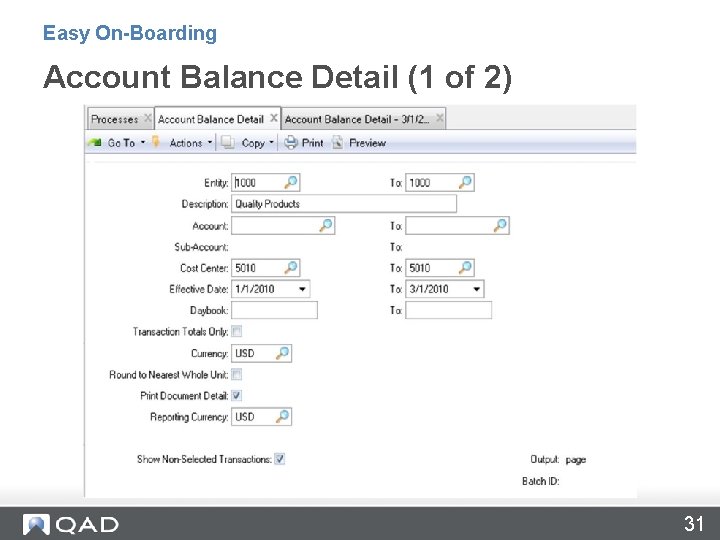Image resolution: width=720 pixels, height=540 pixels.
Task: Switch to the Processes tab
Action: click(115, 119)
